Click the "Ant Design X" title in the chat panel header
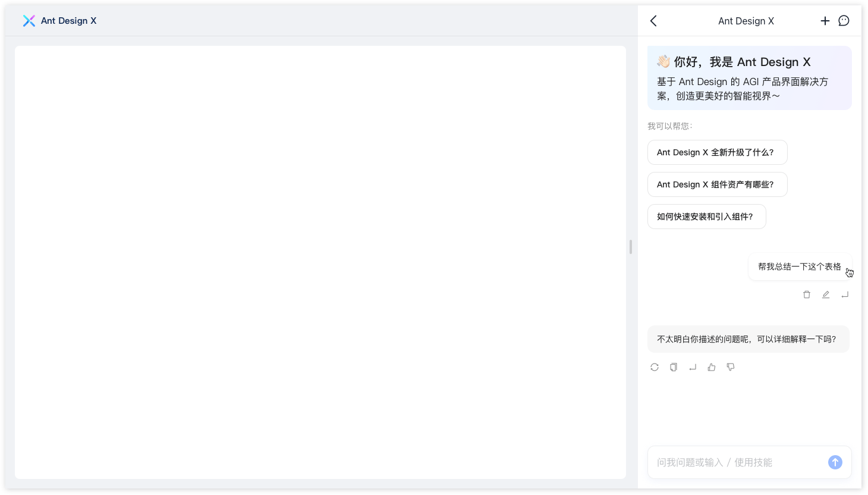The height and width of the screenshot is (495, 868). click(746, 21)
